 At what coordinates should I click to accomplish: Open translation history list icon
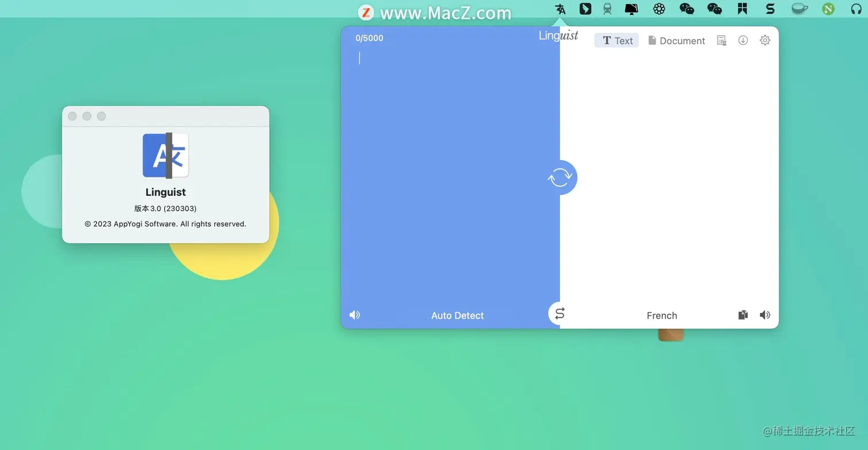(x=722, y=40)
